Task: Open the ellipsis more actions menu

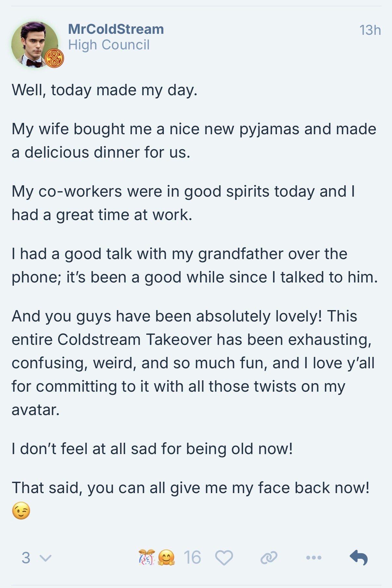Action: tap(314, 558)
